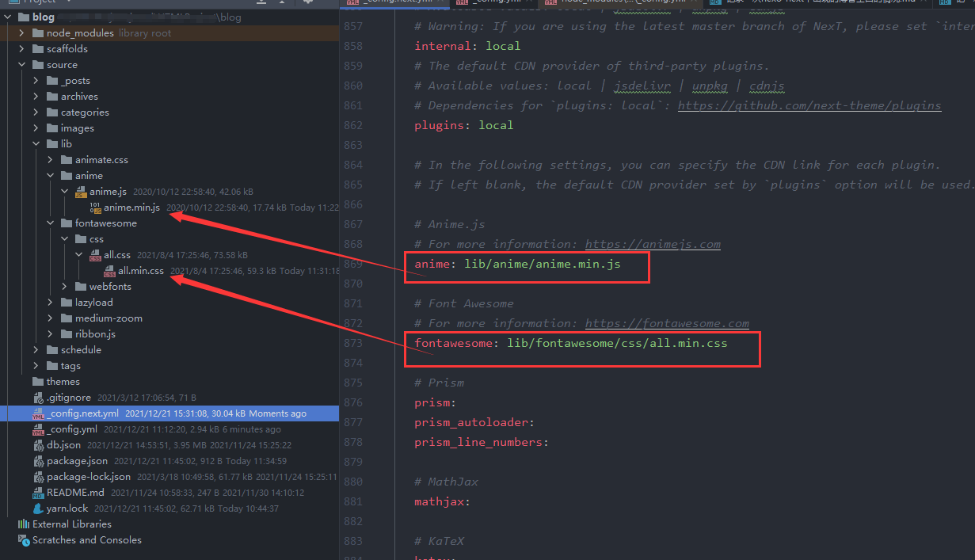The width and height of the screenshot is (975, 560).
Task: Expand the _posts folder
Action: (x=36, y=81)
